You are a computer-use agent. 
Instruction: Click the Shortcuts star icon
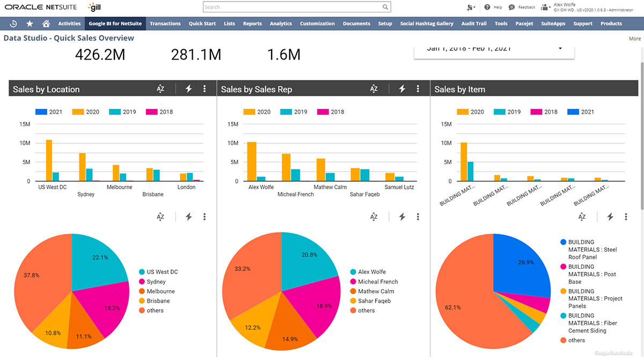click(30, 24)
